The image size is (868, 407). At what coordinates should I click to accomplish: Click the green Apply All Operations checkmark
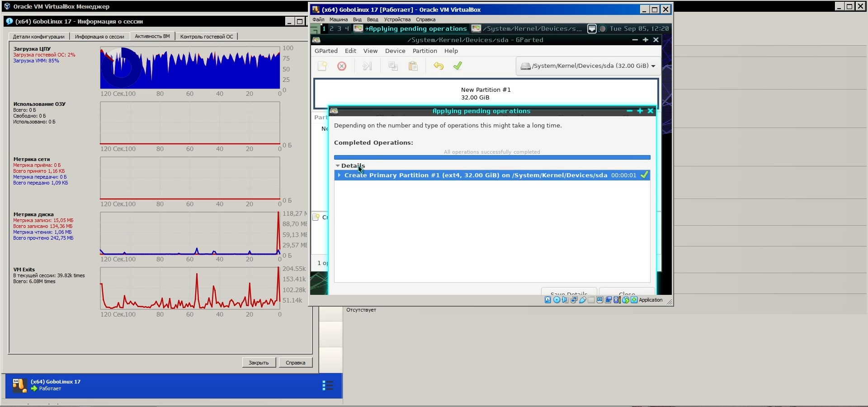[x=458, y=66]
